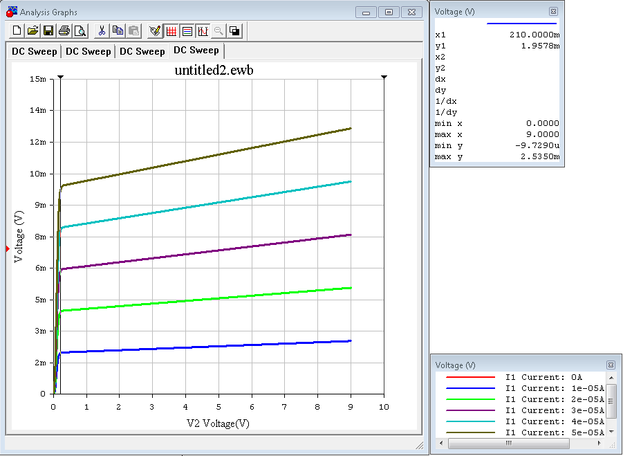Click the V2 Voltage(V) axis label
Image resolution: width=623 pixels, height=456 pixels.
point(217,423)
